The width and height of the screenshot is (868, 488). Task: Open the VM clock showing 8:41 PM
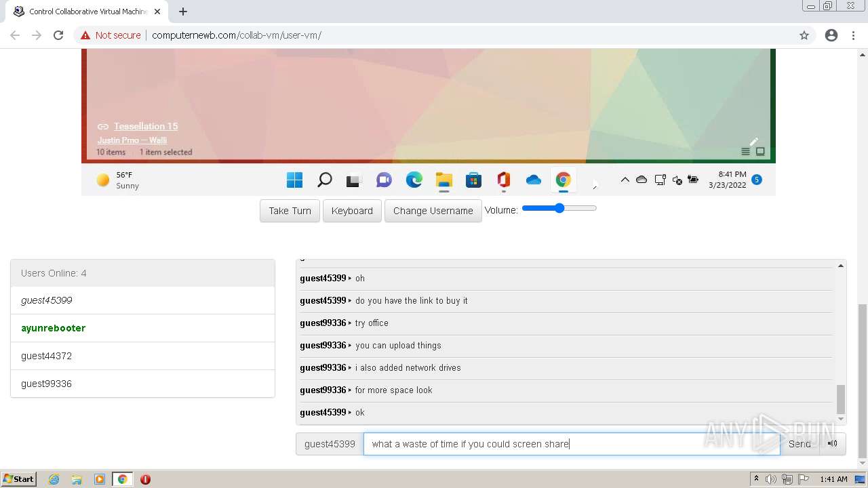(x=727, y=180)
